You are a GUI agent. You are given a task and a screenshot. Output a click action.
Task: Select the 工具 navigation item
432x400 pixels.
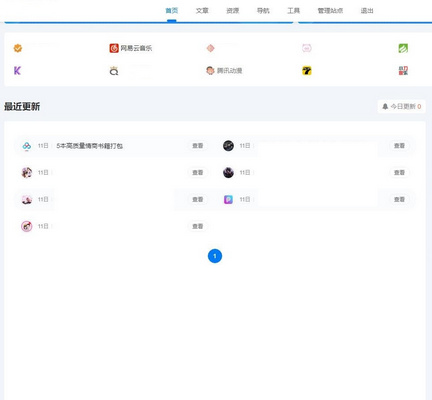pos(294,11)
